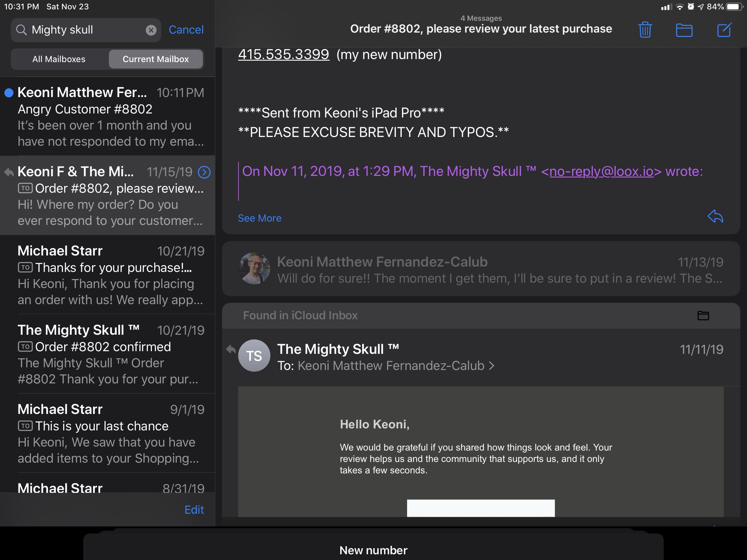Expand thread arrow on Keoni F & The Mi... row
This screenshot has height=560, width=747.
click(204, 172)
